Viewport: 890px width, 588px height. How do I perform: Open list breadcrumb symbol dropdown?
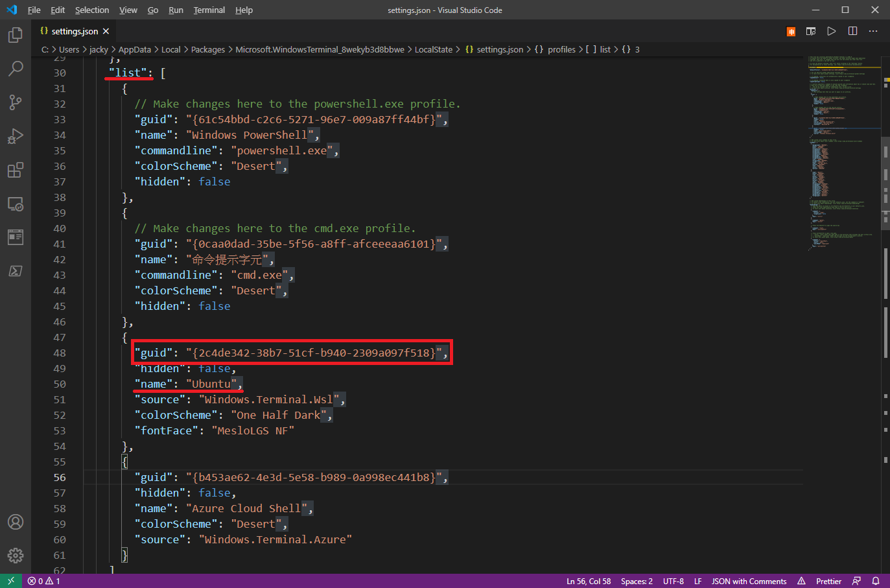coord(598,49)
